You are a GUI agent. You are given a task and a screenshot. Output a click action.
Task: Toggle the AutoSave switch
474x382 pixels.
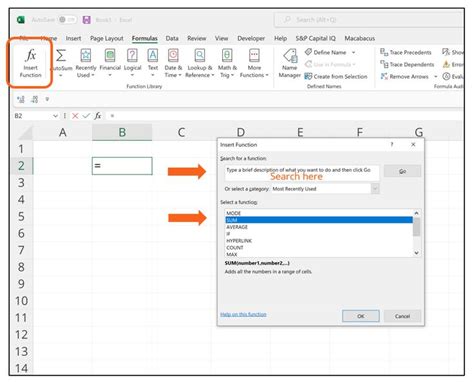(67, 20)
